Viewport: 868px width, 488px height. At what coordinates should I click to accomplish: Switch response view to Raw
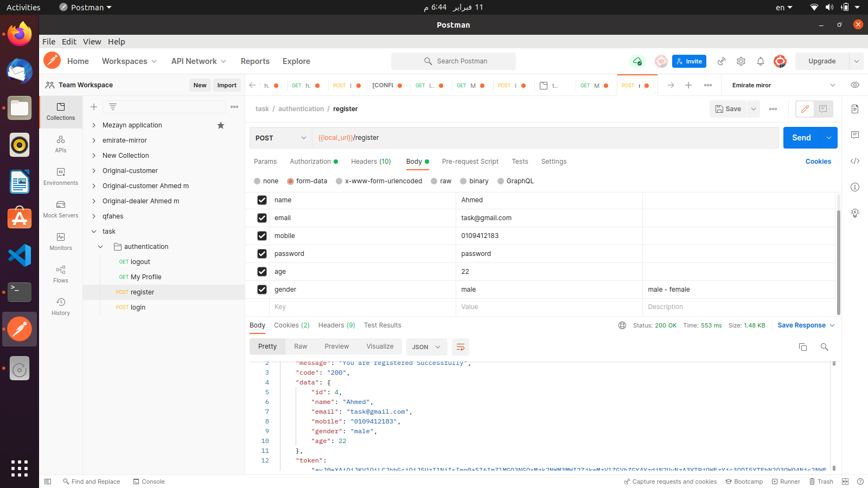pyautogui.click(x=301, y=346)
